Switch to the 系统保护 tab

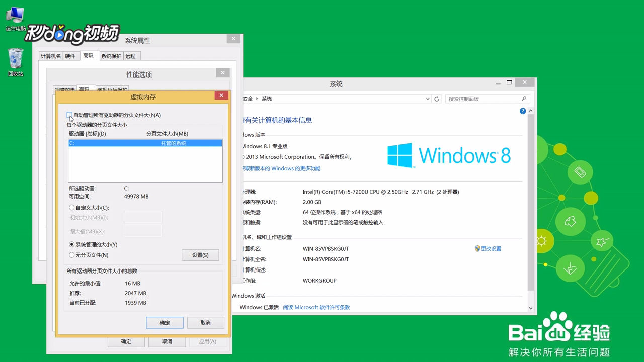click(x=111, y=56)
